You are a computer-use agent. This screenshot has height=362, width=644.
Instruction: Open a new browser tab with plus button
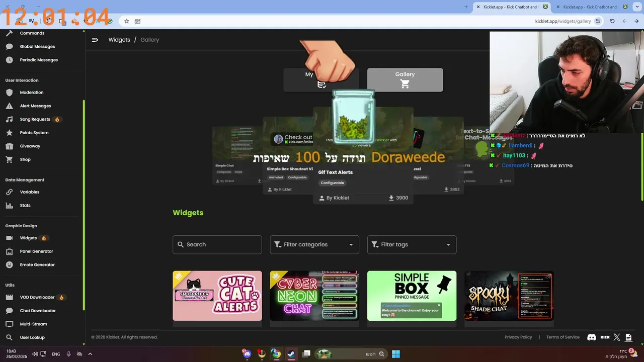point(466,7)
